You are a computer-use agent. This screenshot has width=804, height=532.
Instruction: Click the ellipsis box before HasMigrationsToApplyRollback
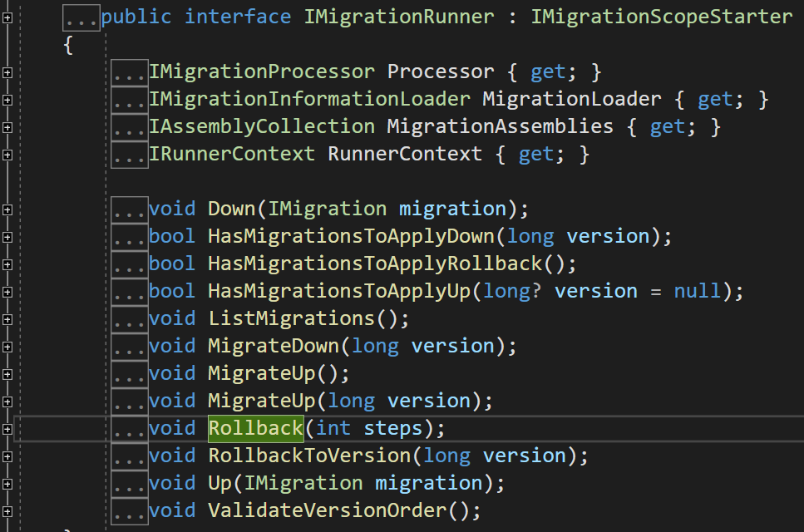coord(130,264)
